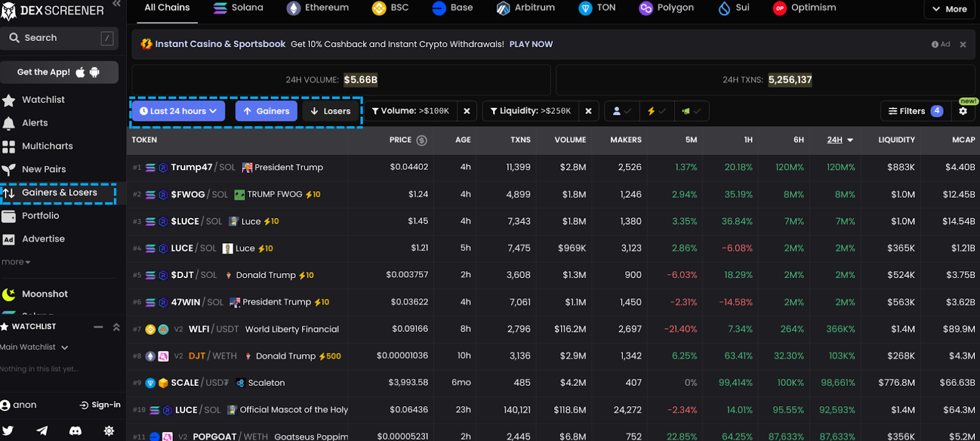Switch to the Optimism chain tab
This screenshot has height=441, width=980.
point(804,8)
